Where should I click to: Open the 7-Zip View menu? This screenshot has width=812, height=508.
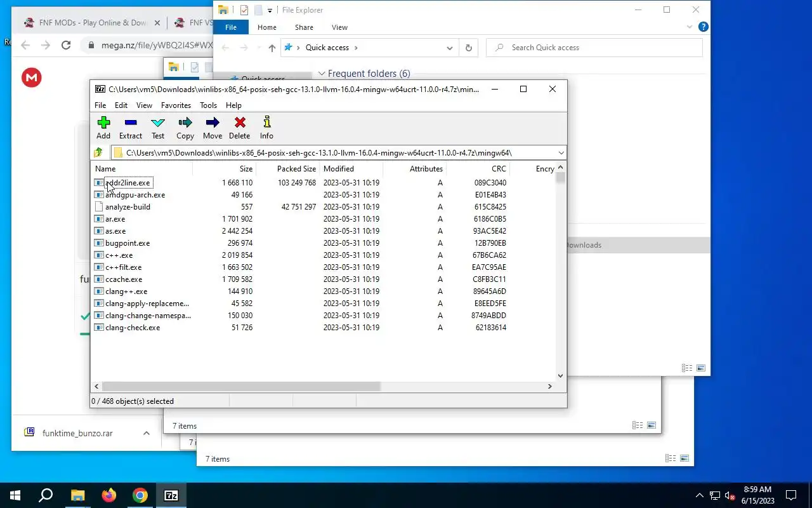[x=144, y=105]
